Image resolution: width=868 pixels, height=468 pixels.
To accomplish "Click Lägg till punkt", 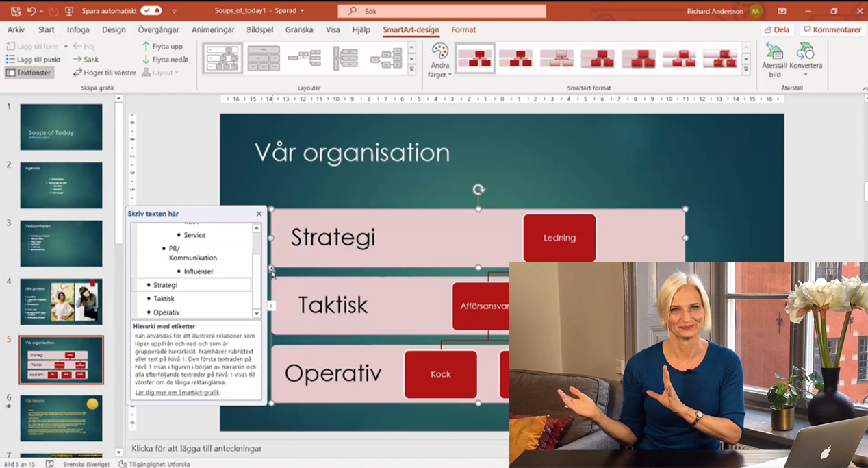I will pos(33,60).
